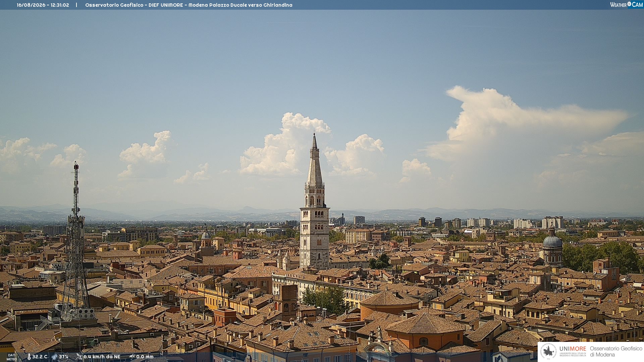Click the umbrella rainfall icon
Viewport: 644px width, 362px height.
pyautogui.click(x=132, y=357)
